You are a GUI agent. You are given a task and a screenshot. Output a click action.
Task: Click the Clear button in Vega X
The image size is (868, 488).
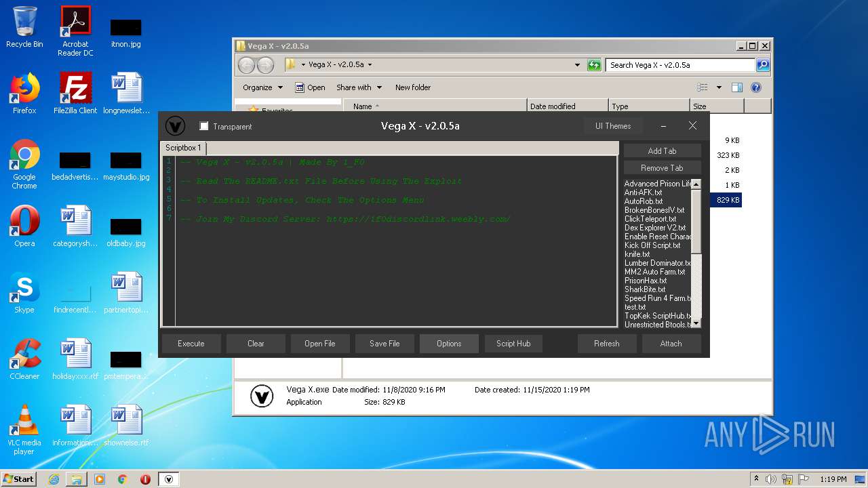pos(256,344)
